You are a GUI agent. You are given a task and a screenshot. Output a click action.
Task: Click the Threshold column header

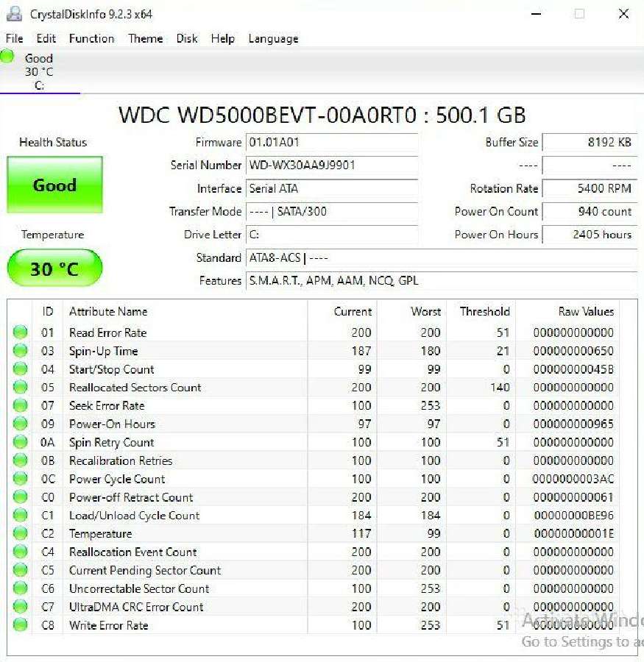point(481,312)
